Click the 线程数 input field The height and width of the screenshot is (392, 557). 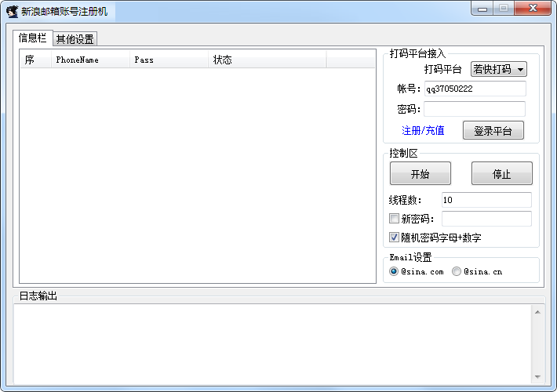click(486, 200)
